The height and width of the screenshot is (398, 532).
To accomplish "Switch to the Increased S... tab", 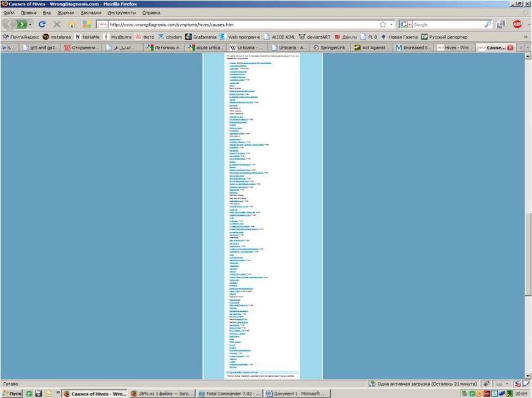I will pos(412,48).
